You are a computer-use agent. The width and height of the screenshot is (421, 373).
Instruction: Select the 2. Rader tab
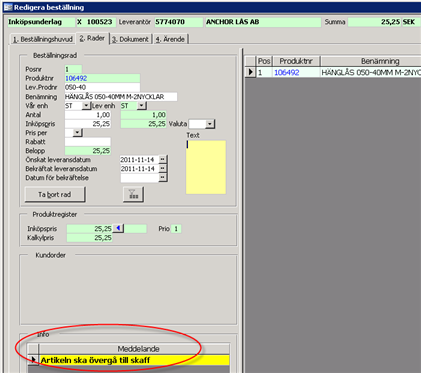tap(92, 38)
